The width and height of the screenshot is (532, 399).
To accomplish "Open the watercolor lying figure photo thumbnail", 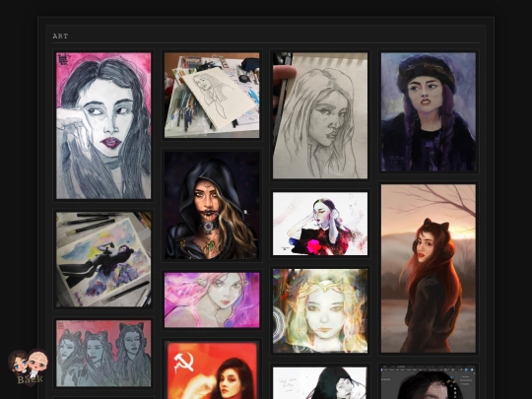I will click(x=103, y=259).
